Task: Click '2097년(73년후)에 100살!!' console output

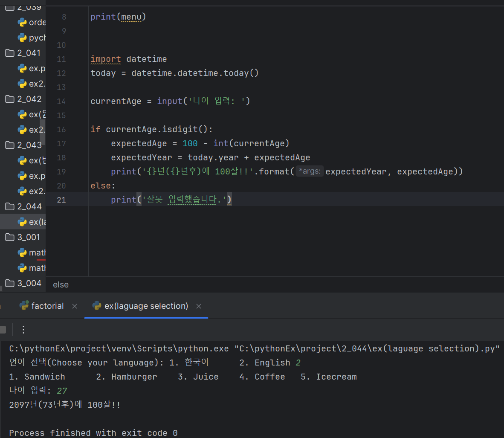Action: click(65, 405)
